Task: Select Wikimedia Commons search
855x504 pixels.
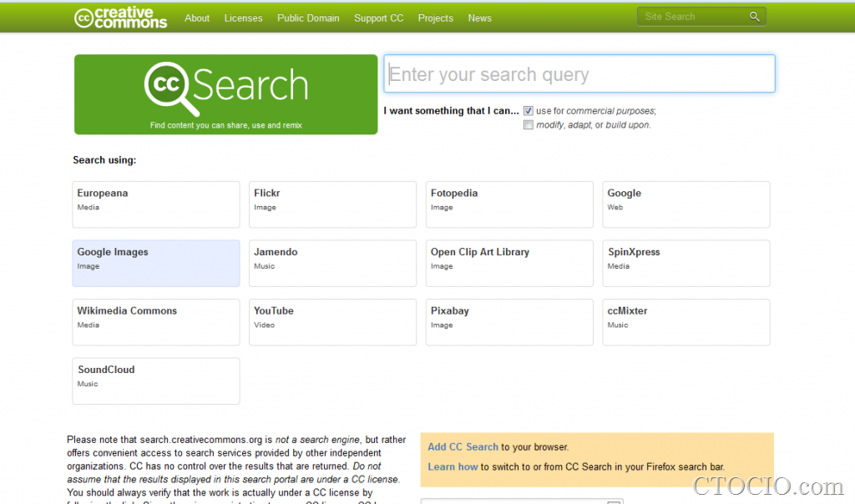Action: pyautogui.click(x=156, y=322)
